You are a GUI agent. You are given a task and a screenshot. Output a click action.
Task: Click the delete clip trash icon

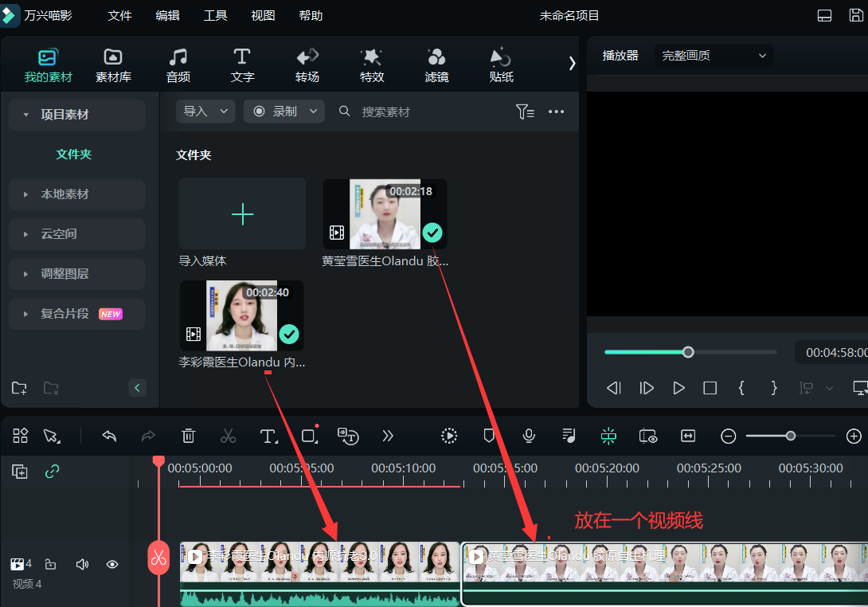[189, 436]
